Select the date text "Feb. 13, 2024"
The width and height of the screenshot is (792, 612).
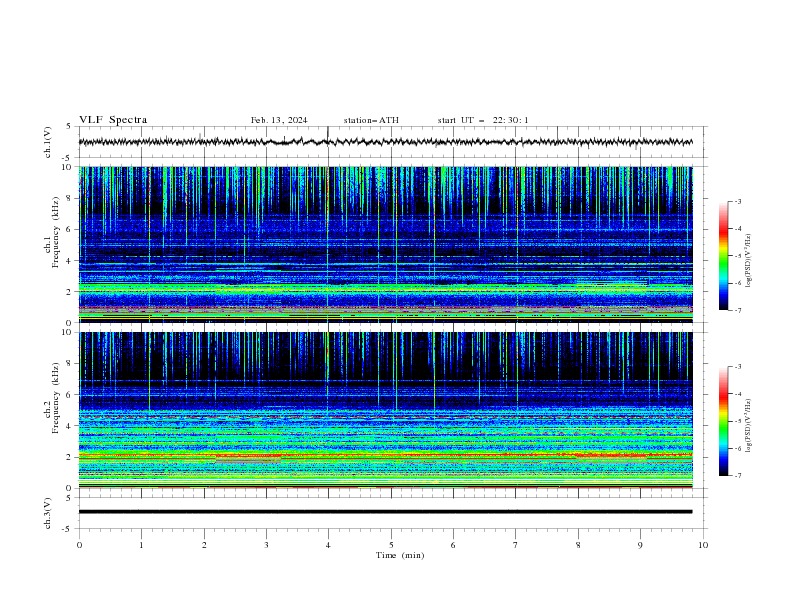(279, 120)
